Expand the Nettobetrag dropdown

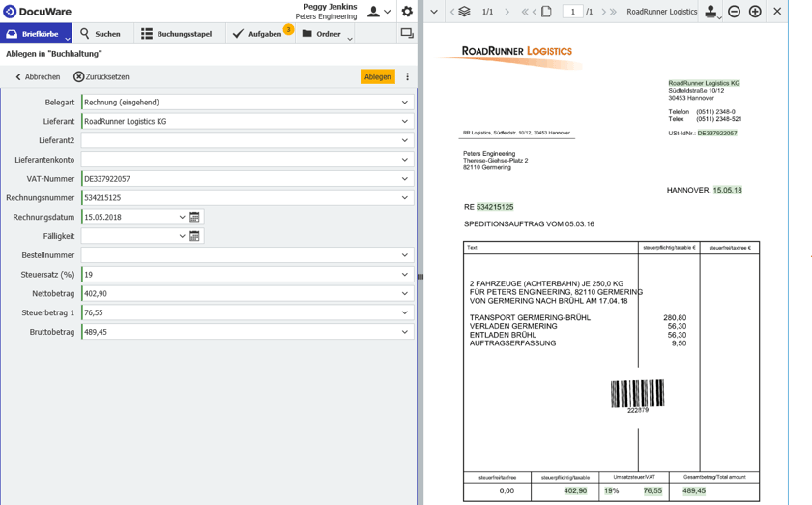[x=405, y=293]
